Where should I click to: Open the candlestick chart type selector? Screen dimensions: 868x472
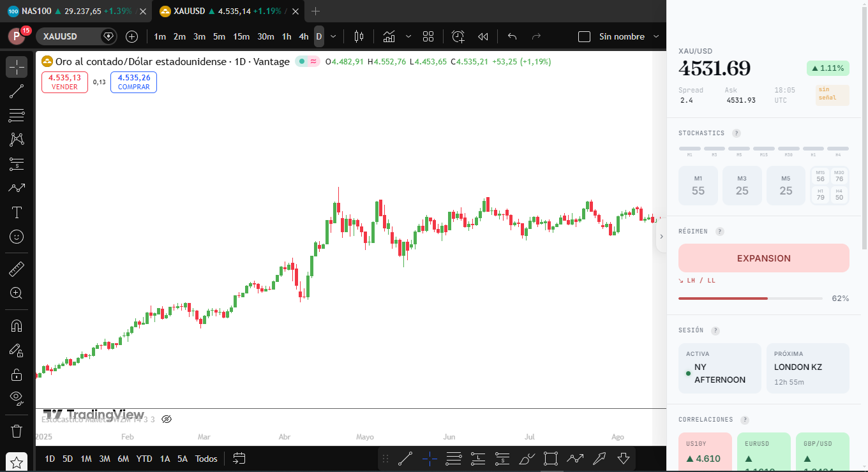pos(359,36)
